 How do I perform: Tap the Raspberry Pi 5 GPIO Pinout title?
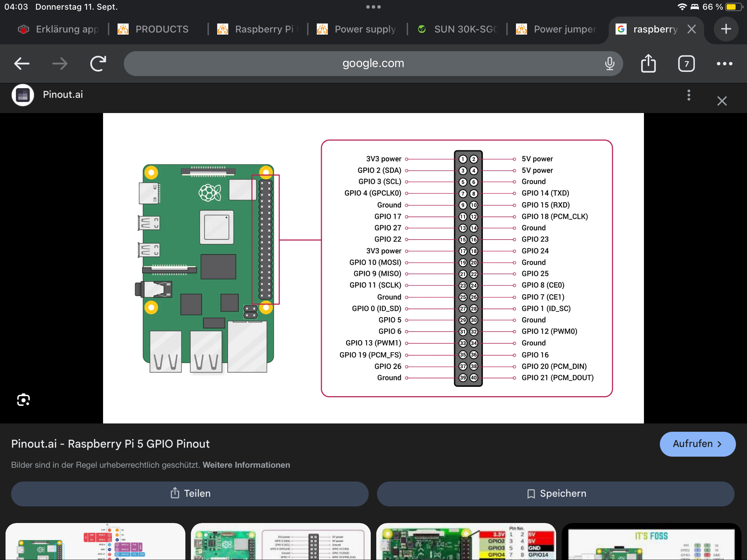[110, 444]
